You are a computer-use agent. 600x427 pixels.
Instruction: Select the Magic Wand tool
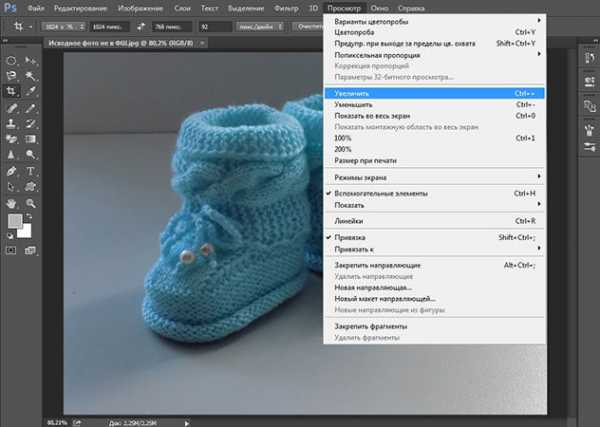(31, 75)
